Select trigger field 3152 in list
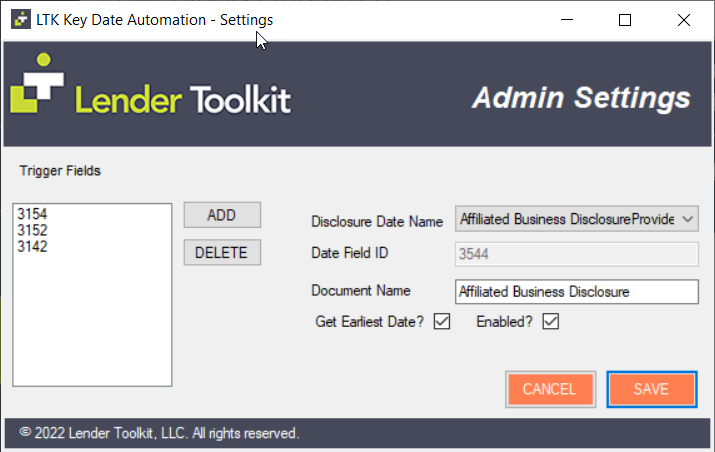Image resolution: width=715 pixels, height=452 pixels. (x=32, y=230)
